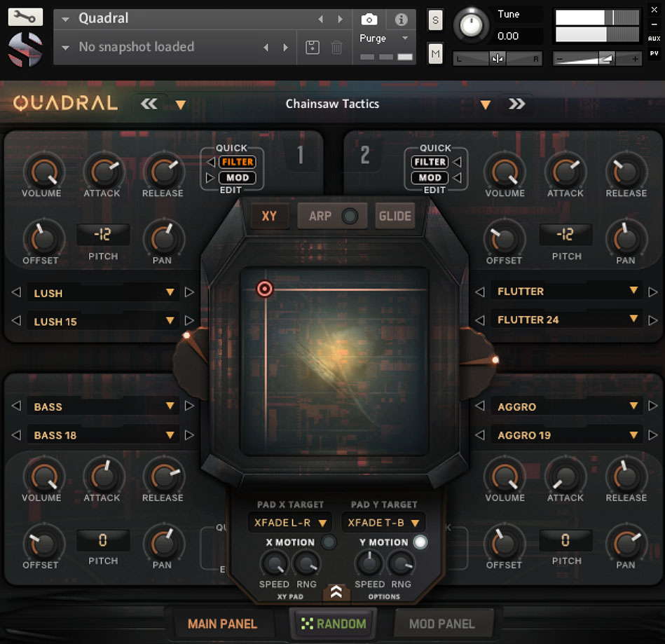Open the wrench instrument options icon

pyautogui.click(x=25, y=17)
